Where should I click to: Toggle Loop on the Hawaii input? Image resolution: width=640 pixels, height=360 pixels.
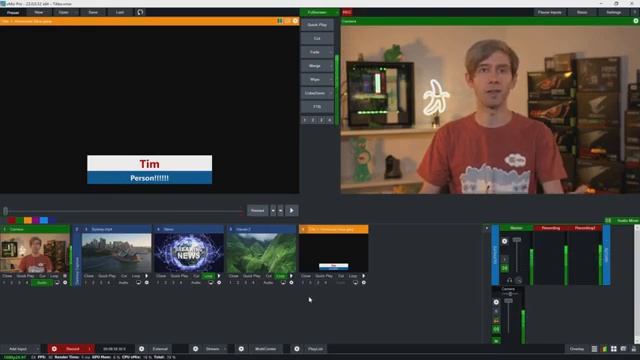(281, 276)
